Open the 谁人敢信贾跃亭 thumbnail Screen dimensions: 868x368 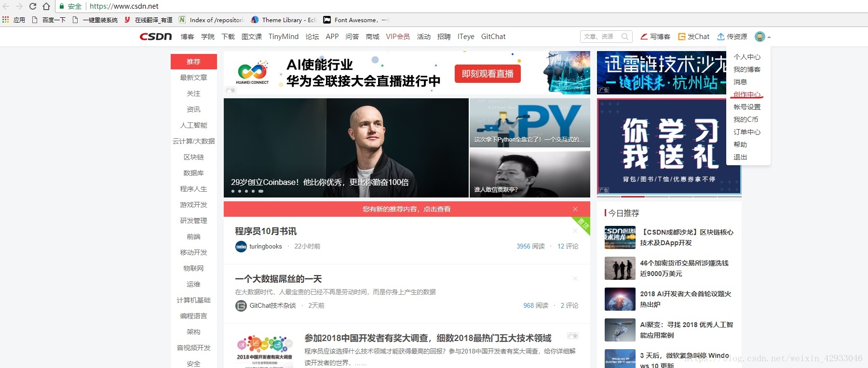pos(530,173)
